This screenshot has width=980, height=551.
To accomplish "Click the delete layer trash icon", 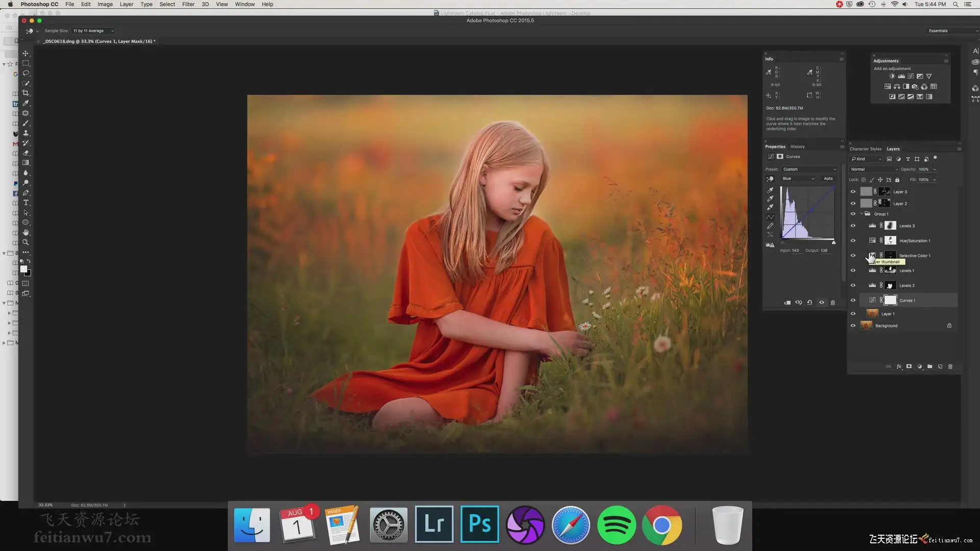I will (950, 367).
